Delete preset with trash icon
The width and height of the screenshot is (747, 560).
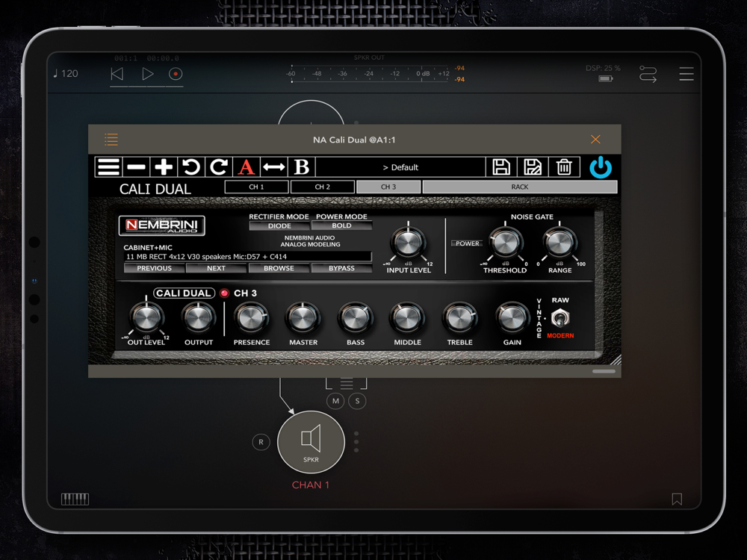tap(564, 167)
